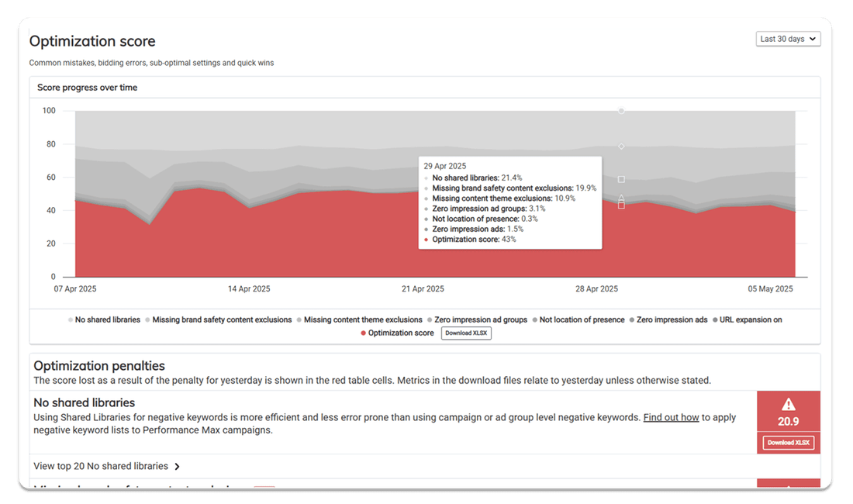This screenshot has width=853, height=504.
Task: Click tooltip line Missing content theme exclusions: 10.9%
Action: pyautogui.click(x=500, y=198)
